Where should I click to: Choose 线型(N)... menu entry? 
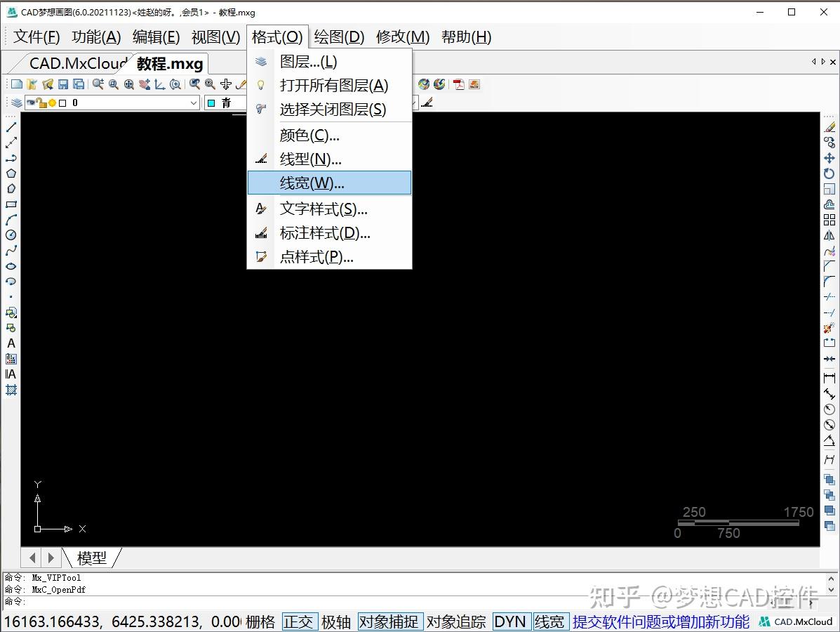[329, 159]
